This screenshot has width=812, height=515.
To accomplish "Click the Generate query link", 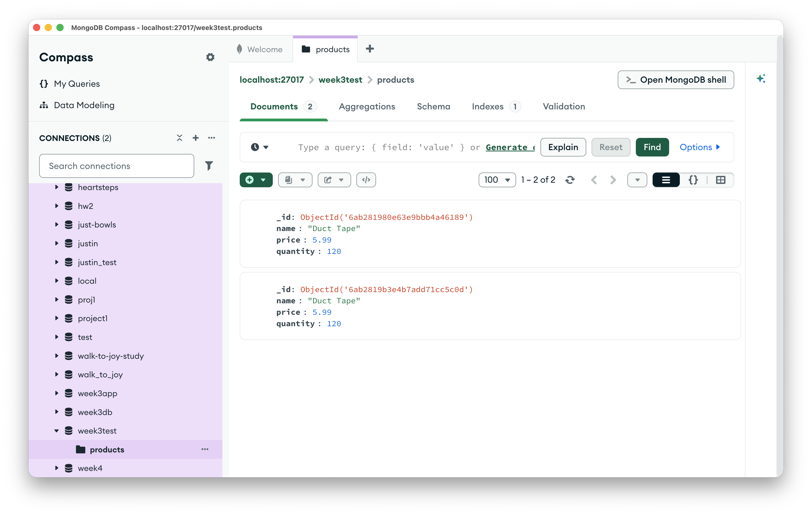I will [x=510, y=147].
